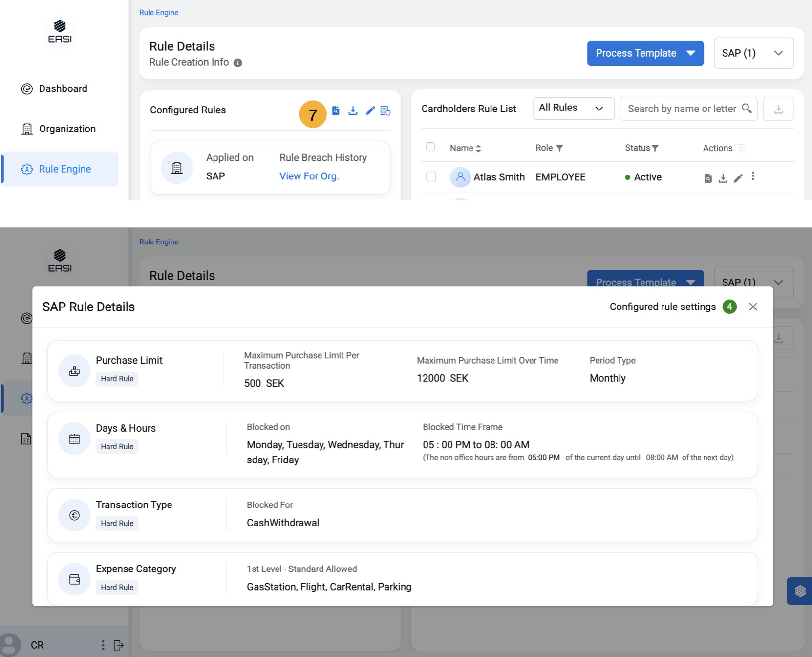Click the View For Org. link
Viewport: 812px width, 657px height.
(309, 176)
